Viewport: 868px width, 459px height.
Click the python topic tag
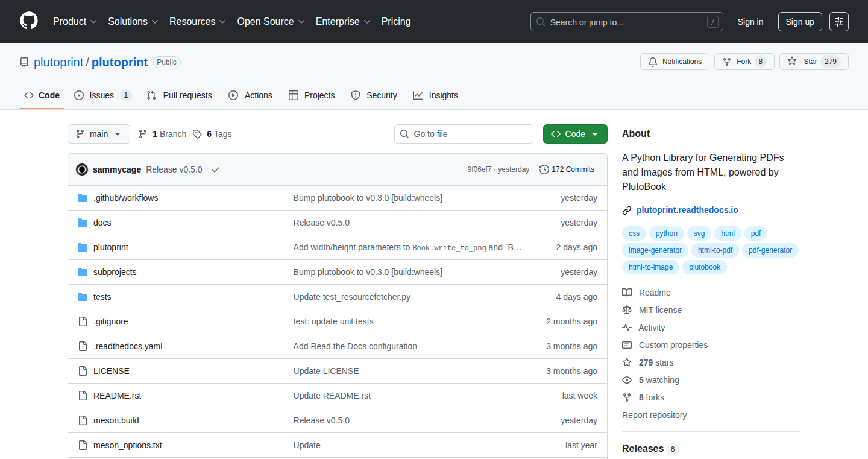pos(666,233)
